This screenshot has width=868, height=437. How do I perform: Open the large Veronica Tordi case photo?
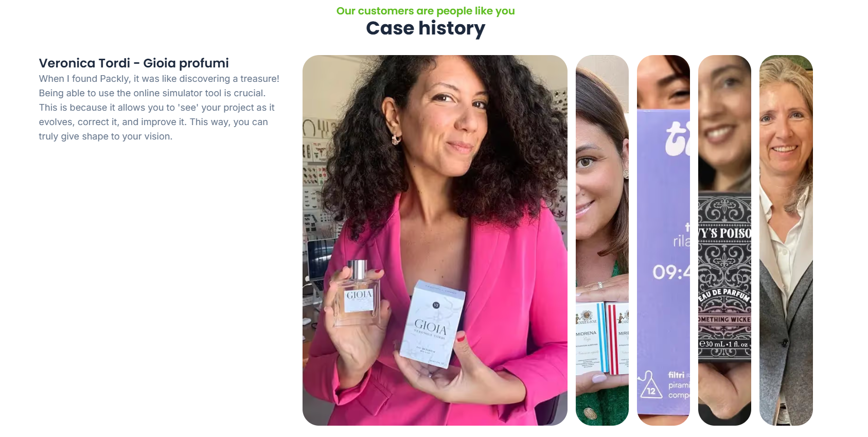click(x=435, y=240)
